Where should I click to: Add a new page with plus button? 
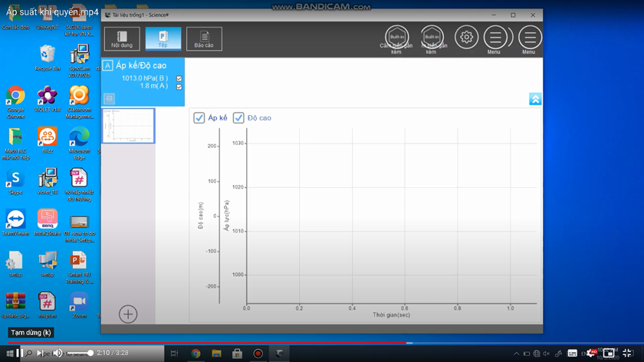(128, 314)
